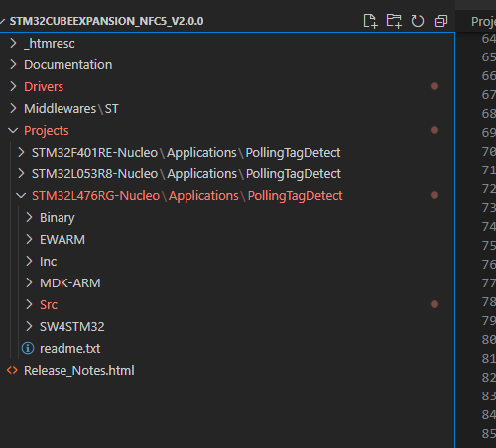Collapse all folders using the collapse icon
The width and height of the screenshot is (496, 448).
click(x=441, y=21)
